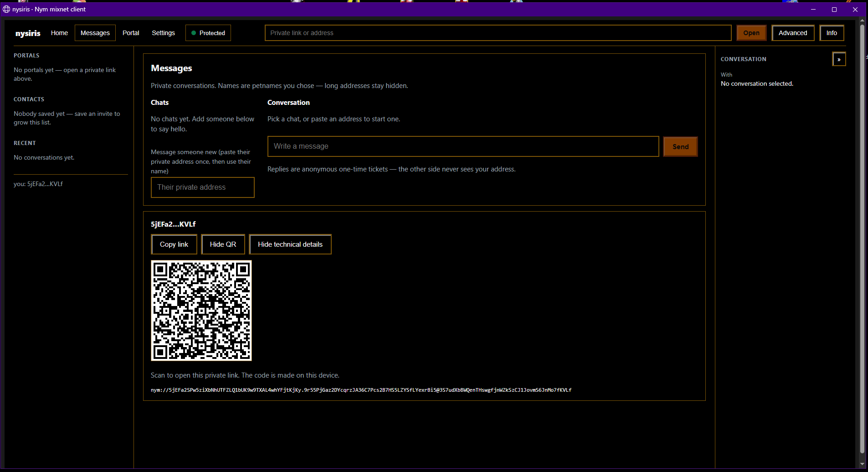Screen dimensions: 868x472
Task: Hide technical details
Action: [290, 244]
